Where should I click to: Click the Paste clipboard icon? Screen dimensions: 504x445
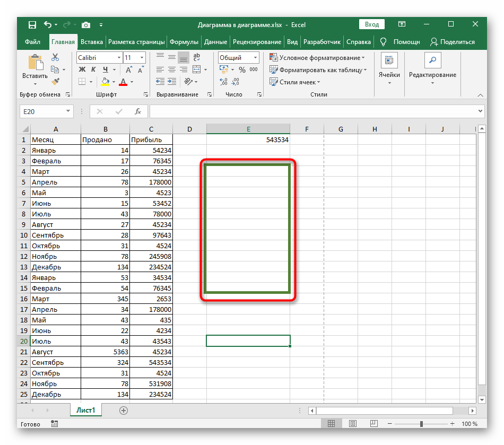point(36,62)
